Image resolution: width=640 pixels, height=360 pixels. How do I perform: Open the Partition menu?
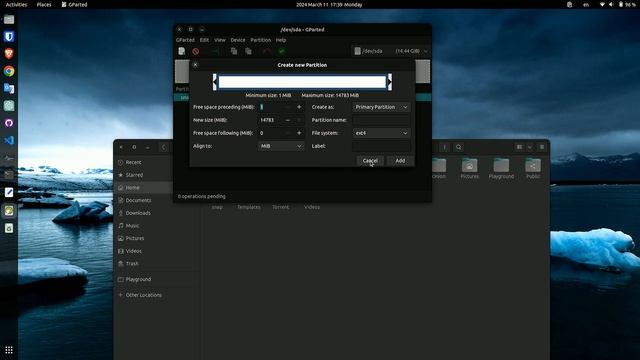pyautogui.click(x=260, y=40)
